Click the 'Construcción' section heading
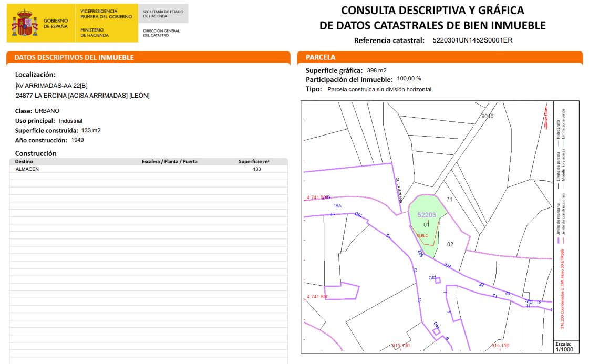The height and width of the screenshot is (364, 589). tap(36, 153)
